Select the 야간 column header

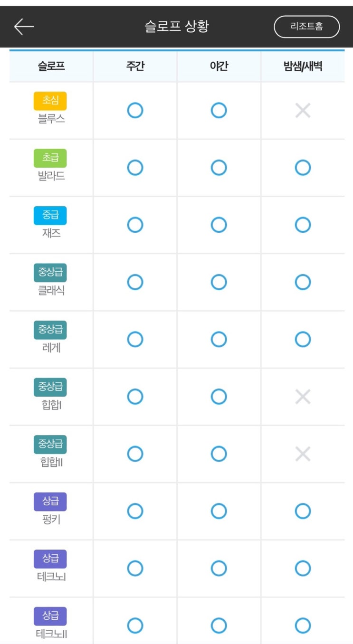(219, 66)
